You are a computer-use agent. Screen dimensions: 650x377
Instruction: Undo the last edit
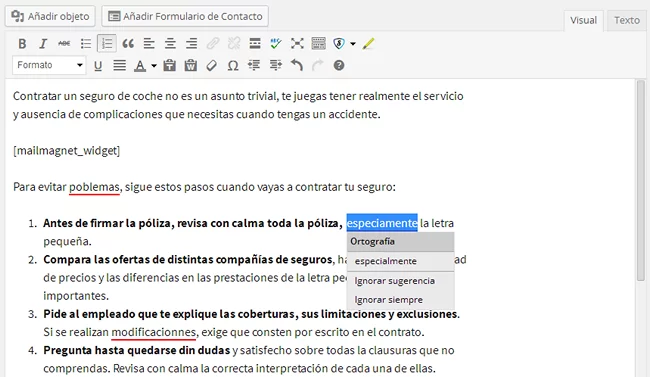(x=297, y=66)
